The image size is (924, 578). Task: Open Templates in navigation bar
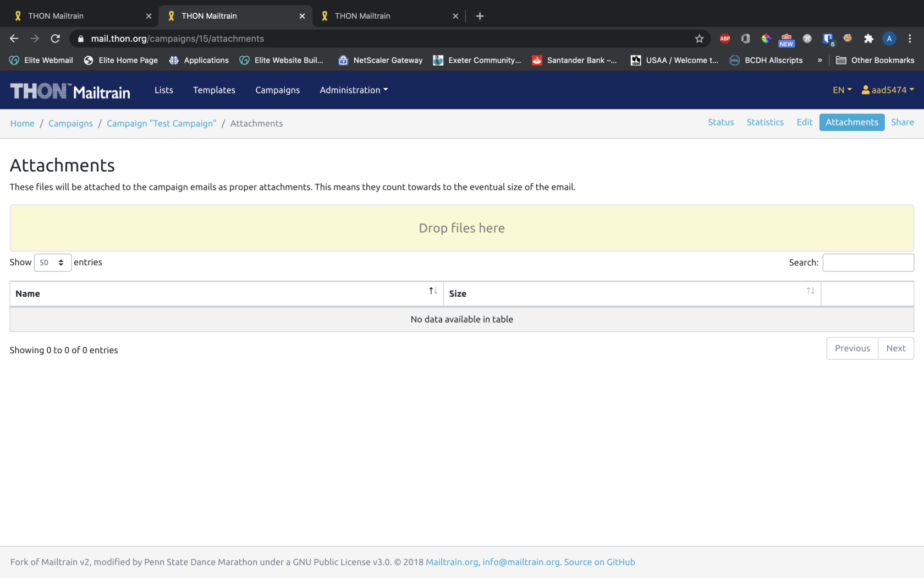point(214,90)
